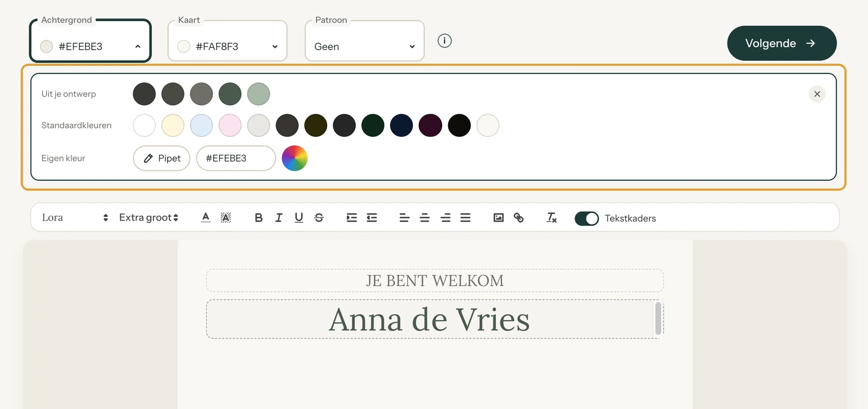Select the light sage green design swatch
This screenshot has width=868, height=409.
click(259, 94)
